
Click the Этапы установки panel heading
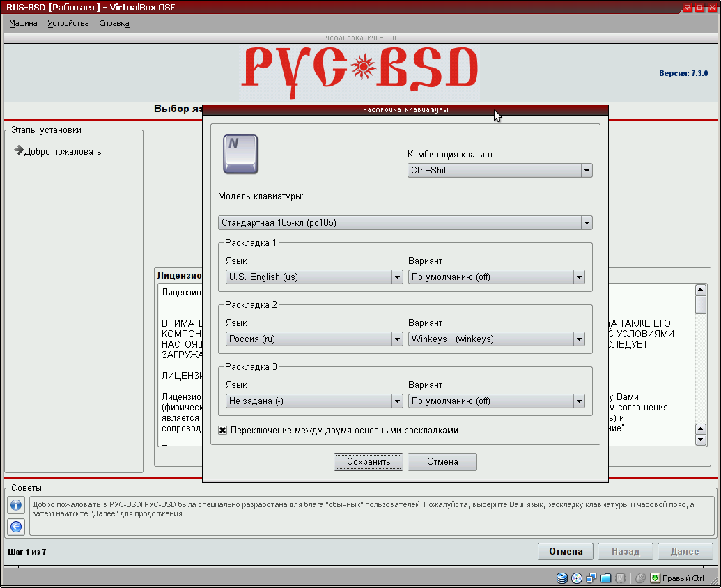click(46, 130)
